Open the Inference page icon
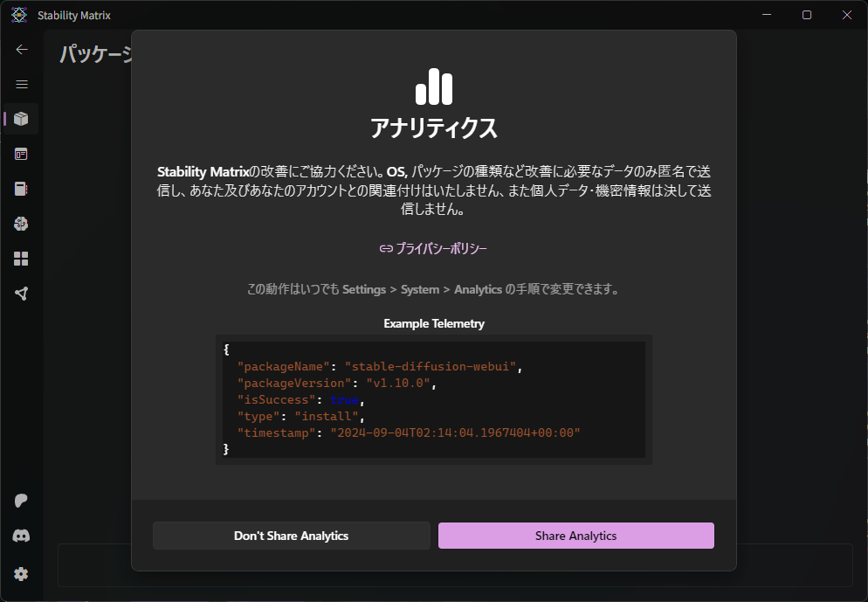Screen dimensions: 868x602 click(22, 154)
